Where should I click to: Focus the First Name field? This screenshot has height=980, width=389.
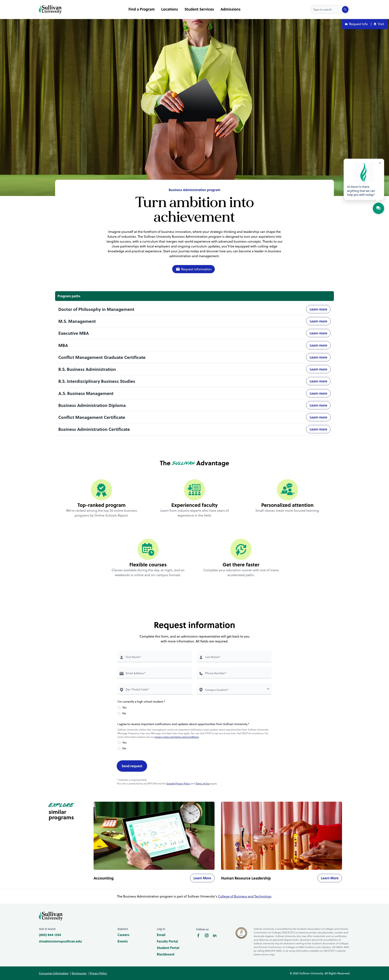click(155, 657)
